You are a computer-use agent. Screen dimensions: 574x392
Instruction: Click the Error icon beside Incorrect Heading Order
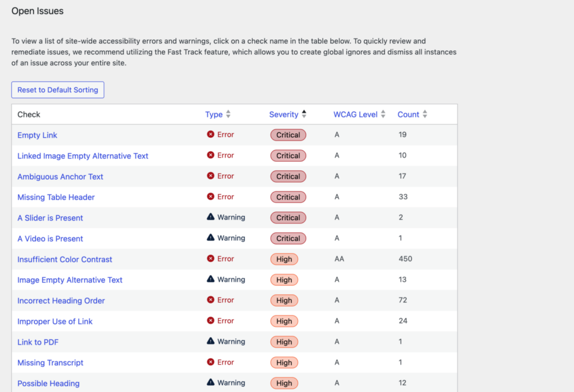click(x=209, y=300)
